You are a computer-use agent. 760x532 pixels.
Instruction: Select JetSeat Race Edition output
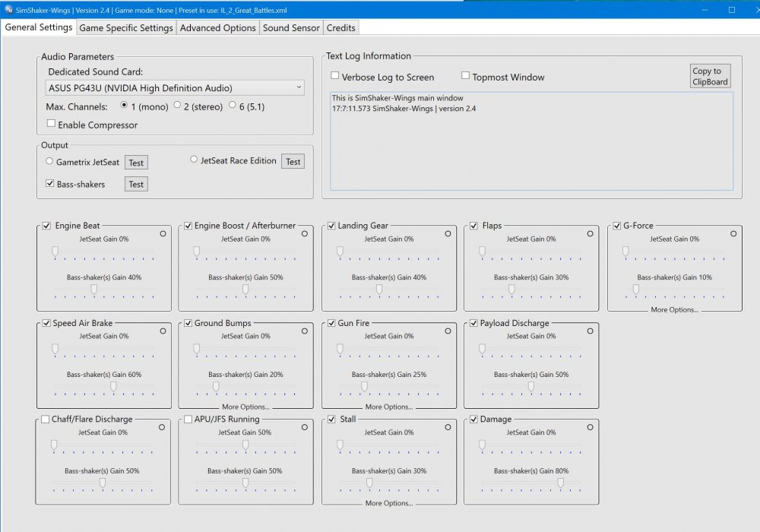[x=195, y=158]
